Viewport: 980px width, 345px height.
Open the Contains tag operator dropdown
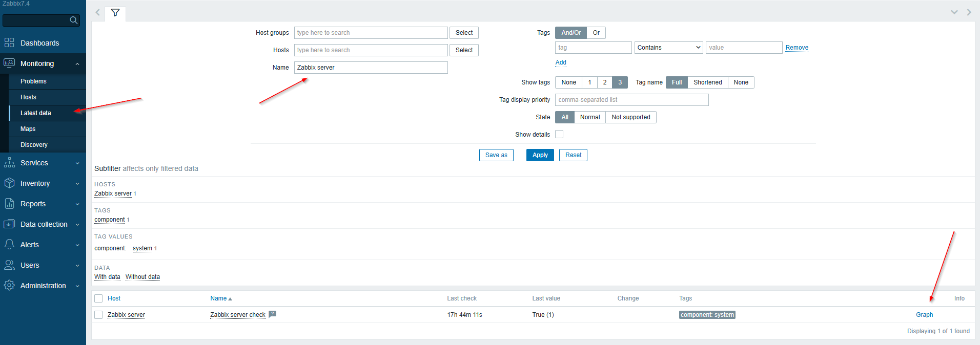pyautogui.click(x=668, y=48)
